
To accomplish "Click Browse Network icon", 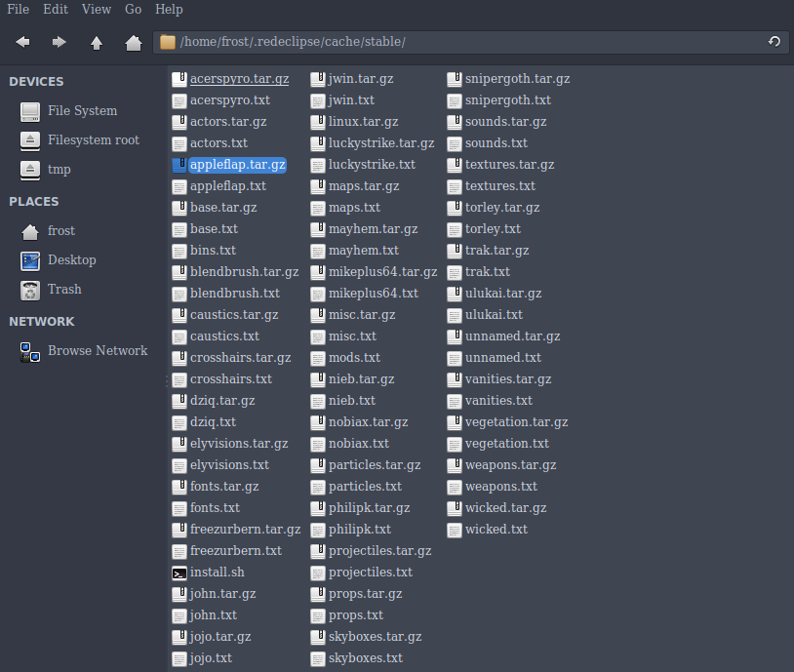I will click(x=30, y=351).
